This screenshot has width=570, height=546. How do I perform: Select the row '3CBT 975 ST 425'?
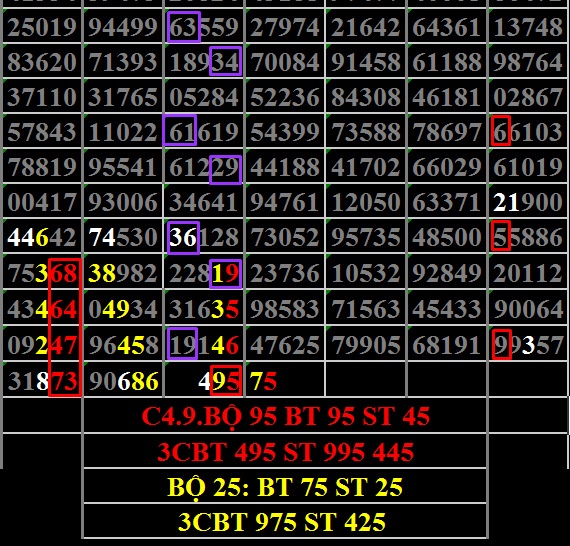pos(285,521)
